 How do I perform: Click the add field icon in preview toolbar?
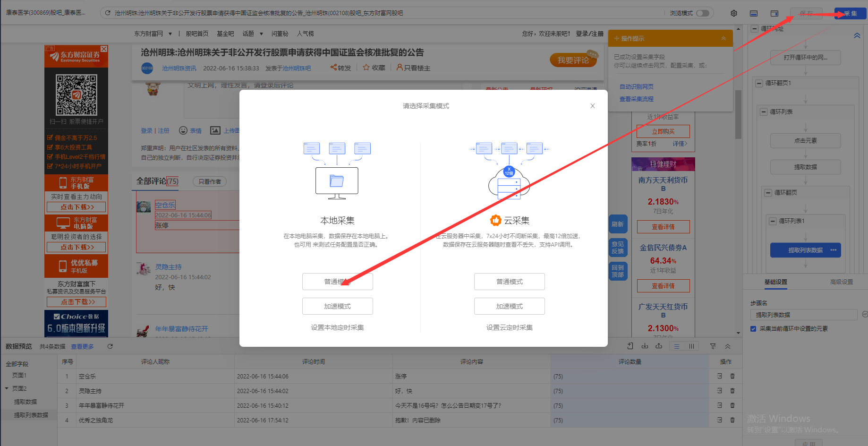click(630, 346)
